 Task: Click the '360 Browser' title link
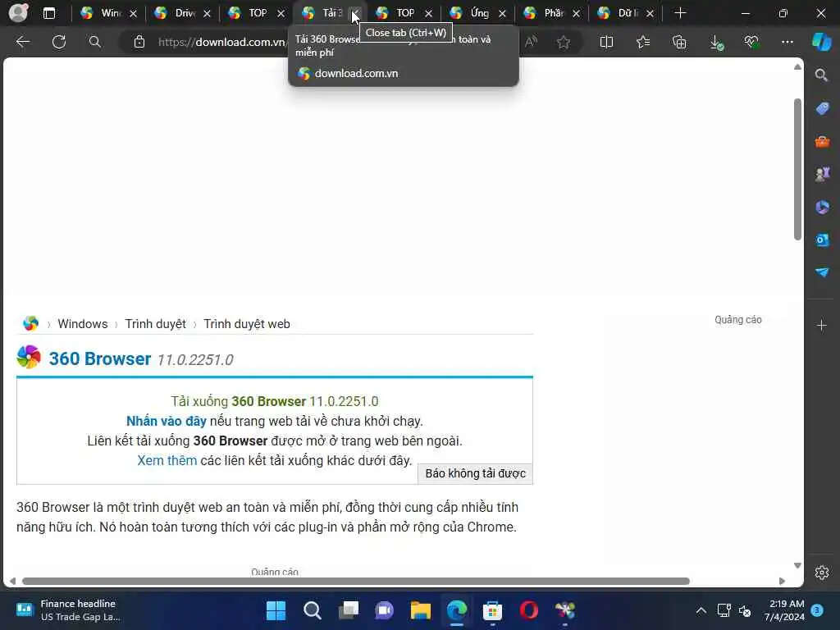point(100,358)
